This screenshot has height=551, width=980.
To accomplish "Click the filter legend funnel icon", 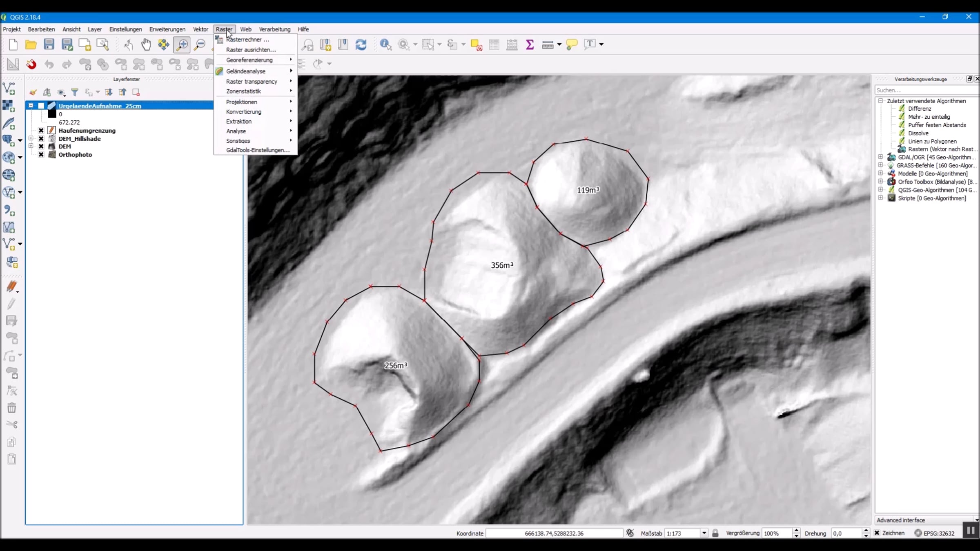I will click(x=75, y=92).
